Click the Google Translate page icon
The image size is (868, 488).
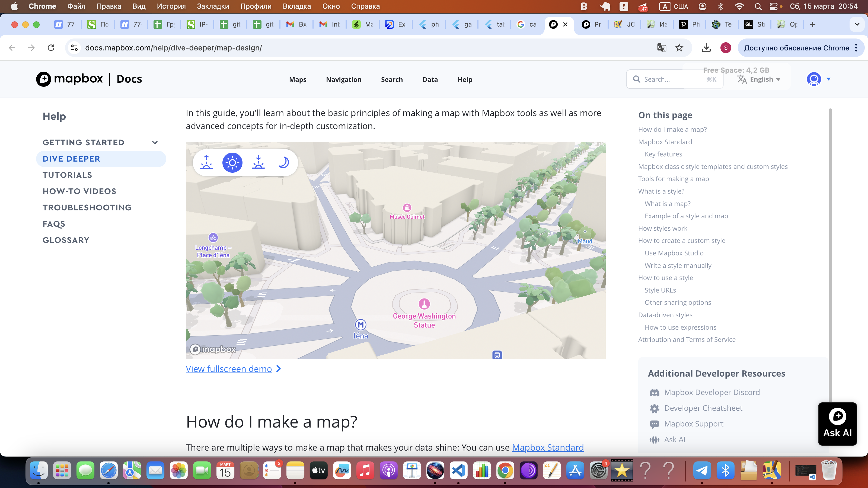click(662, 48)
